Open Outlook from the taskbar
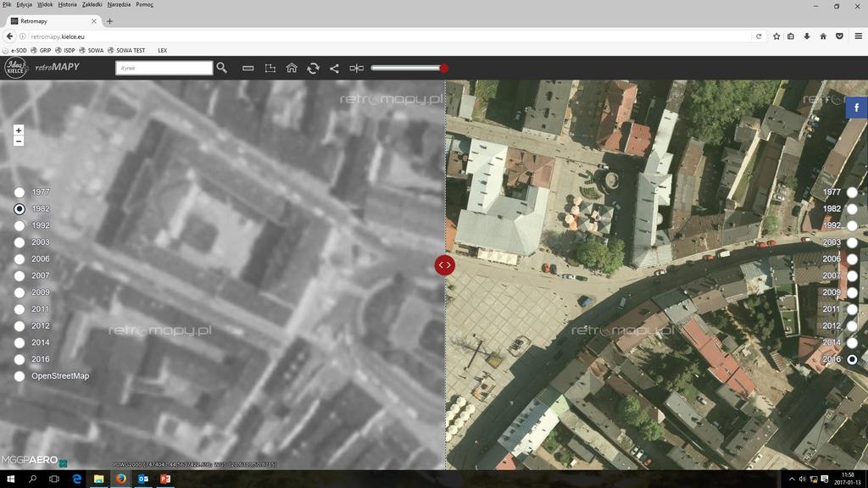868x488 pixels. coord(142,480)
